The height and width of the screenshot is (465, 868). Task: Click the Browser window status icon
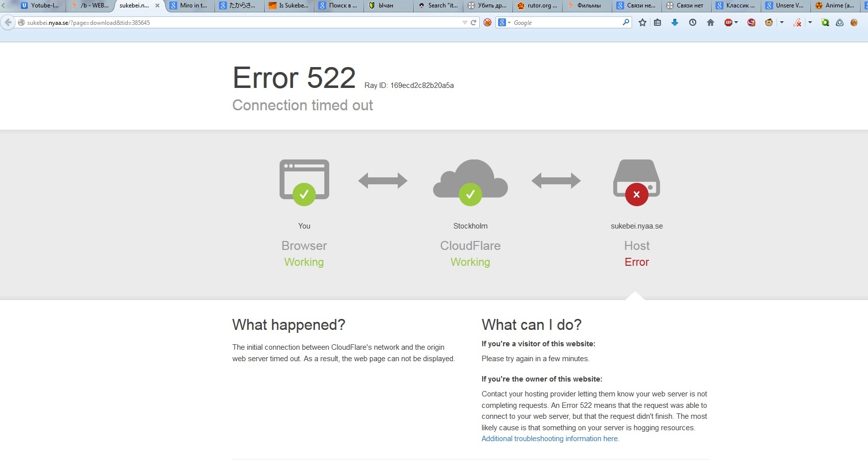pos(304,182)
